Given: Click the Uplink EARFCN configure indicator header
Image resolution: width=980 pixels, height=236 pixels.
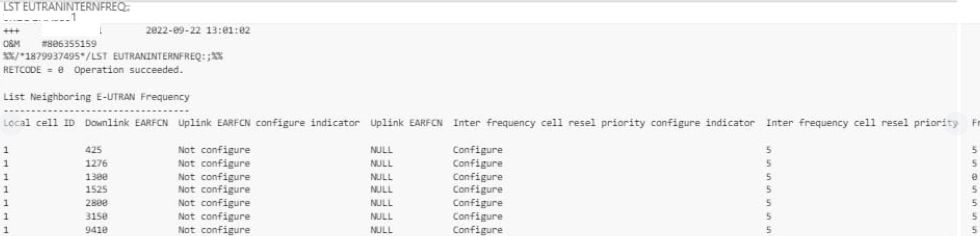Looking at the screenshot, I should tap(269, 123).
